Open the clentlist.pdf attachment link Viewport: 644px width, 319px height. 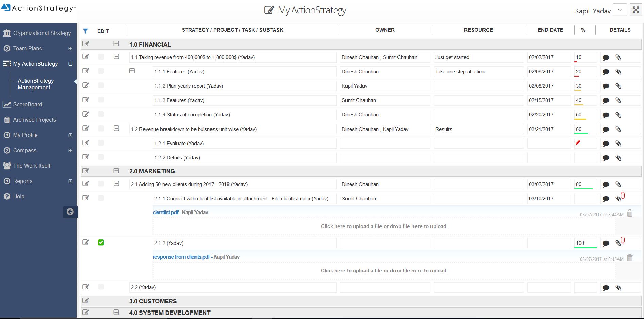click(x=166, y=212)
